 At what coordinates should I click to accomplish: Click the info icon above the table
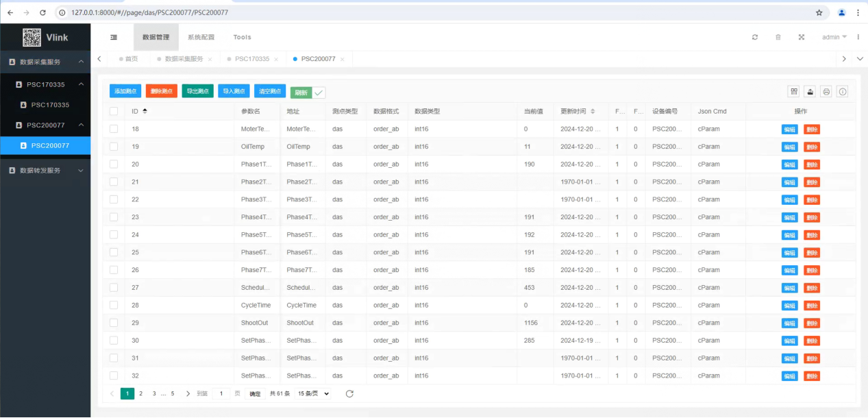point(843,92)
